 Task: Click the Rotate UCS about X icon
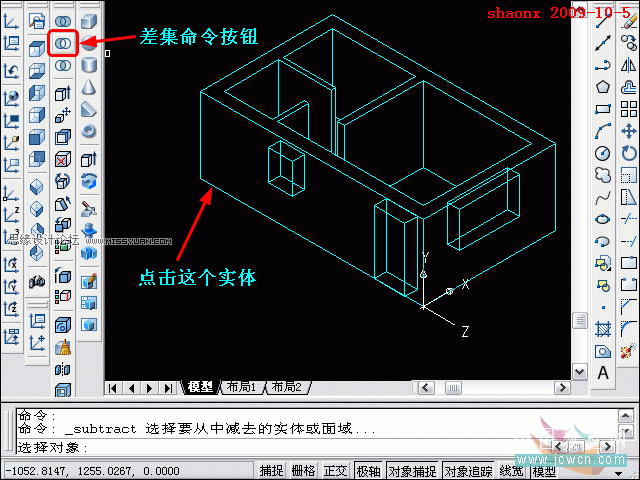point(11,265)
